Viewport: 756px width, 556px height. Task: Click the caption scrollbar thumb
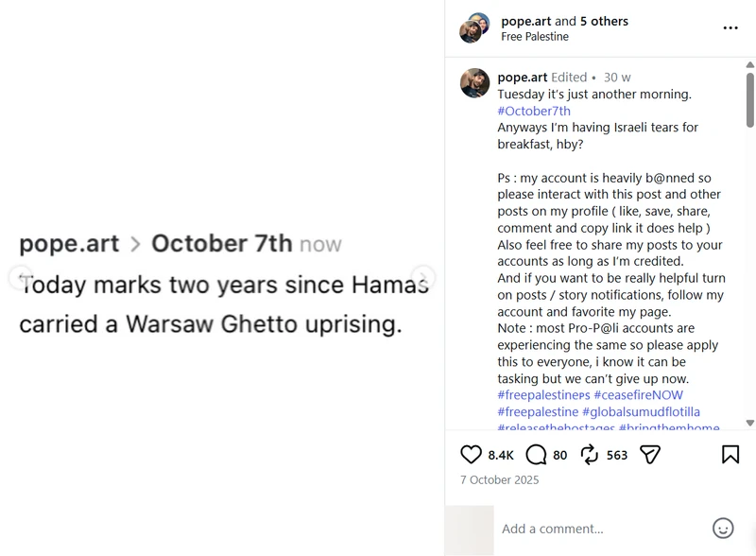749,100
